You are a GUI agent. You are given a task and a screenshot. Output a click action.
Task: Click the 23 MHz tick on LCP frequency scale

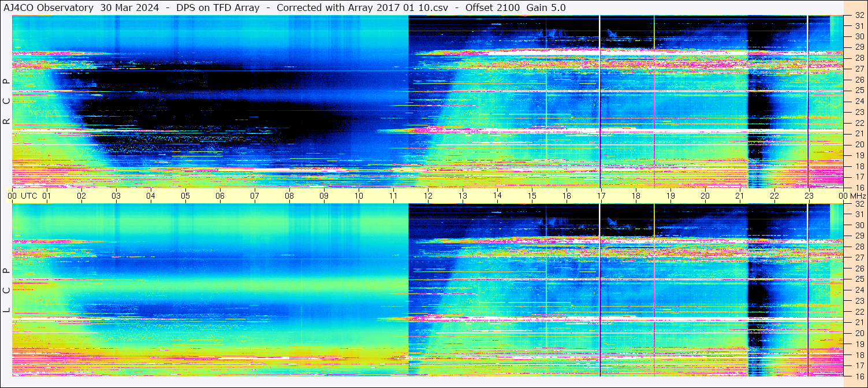pos(859,301)
